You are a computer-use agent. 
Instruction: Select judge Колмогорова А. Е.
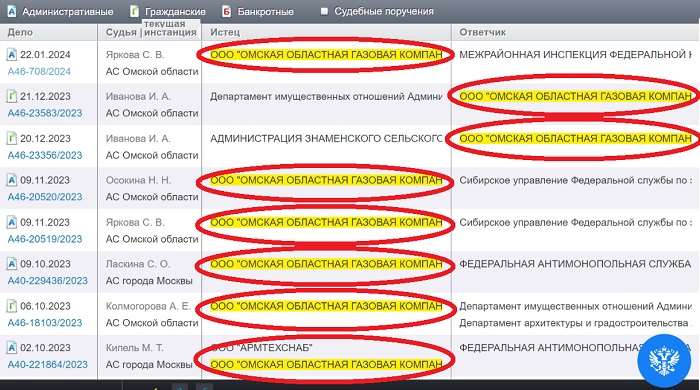[148, 306]
